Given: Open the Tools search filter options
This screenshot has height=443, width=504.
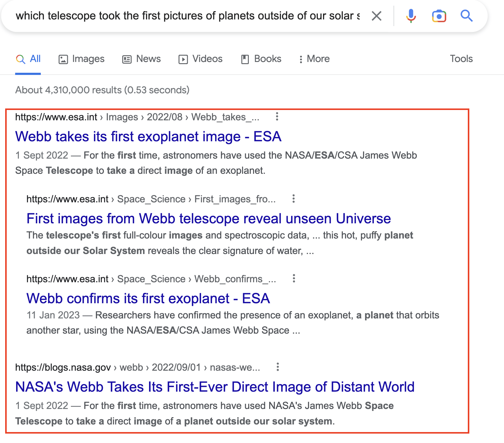Looking at the screenshot, I should (x=461, y=59).
